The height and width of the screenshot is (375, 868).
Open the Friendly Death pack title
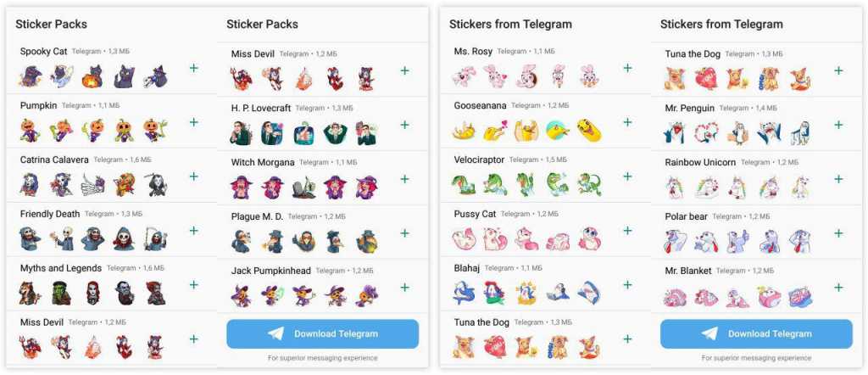click(50, 214)
